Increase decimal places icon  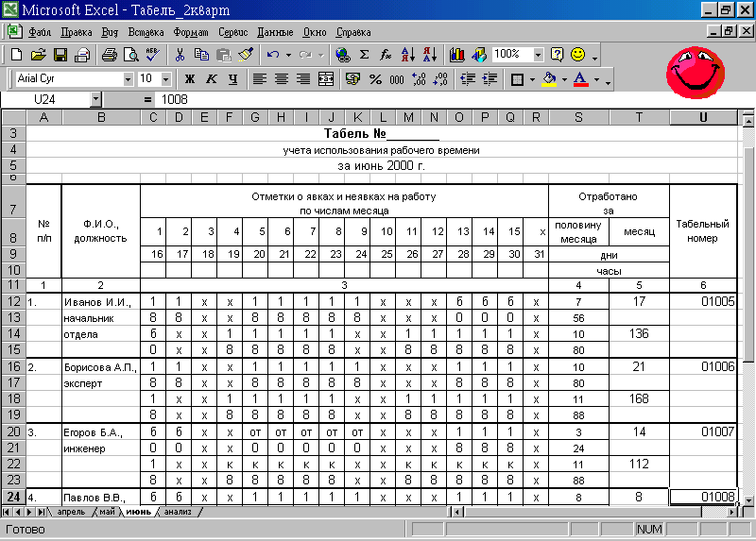[x=419, y=79]
